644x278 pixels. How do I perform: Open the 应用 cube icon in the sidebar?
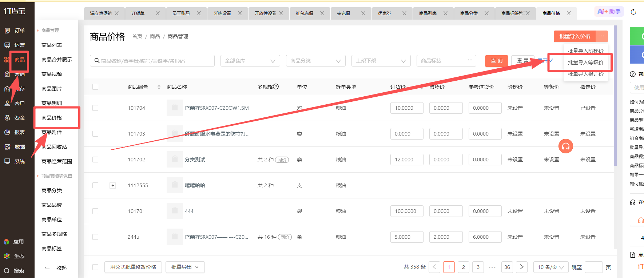click(7, 242)
